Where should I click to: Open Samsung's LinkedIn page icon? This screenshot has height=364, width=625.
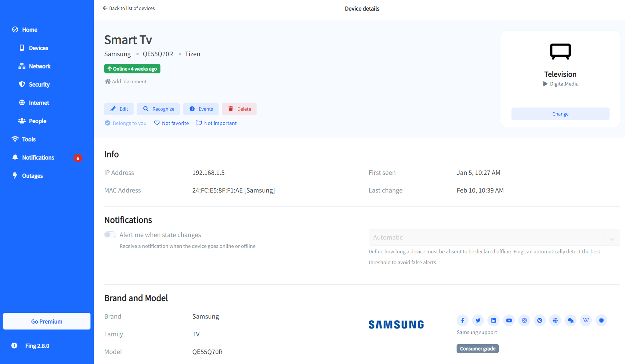493,320
